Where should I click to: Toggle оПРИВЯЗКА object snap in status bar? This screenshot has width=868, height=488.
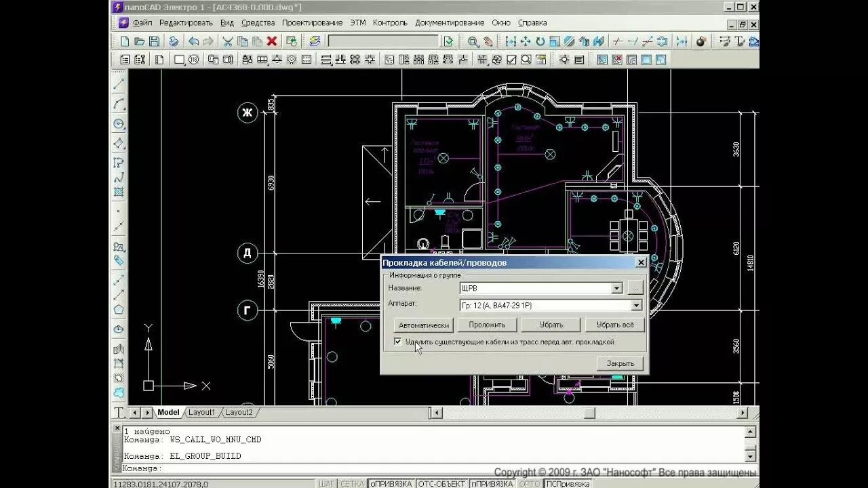point(391,483)
